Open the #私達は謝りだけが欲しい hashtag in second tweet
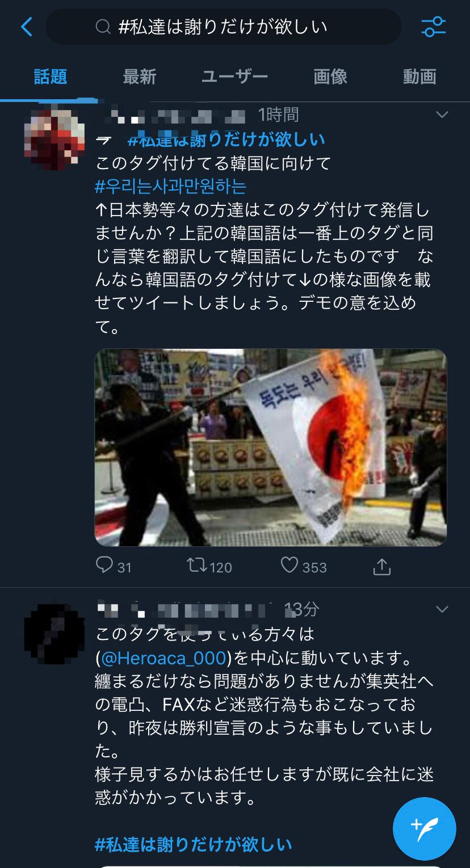The image size is (470, 868). pyautogui.click(x=194, y=844)
